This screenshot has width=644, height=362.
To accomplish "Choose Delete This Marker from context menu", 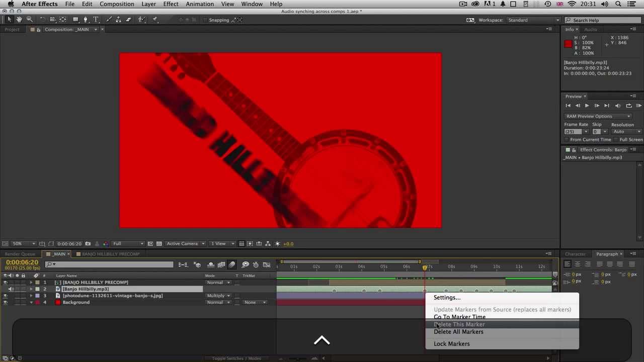I will pyautogui.click(x=459, y=324).
